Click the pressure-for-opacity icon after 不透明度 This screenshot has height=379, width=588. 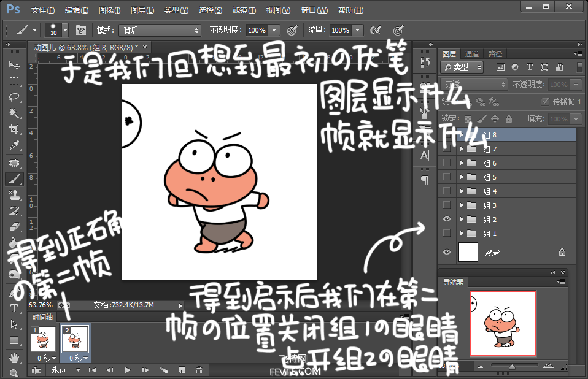292,30
